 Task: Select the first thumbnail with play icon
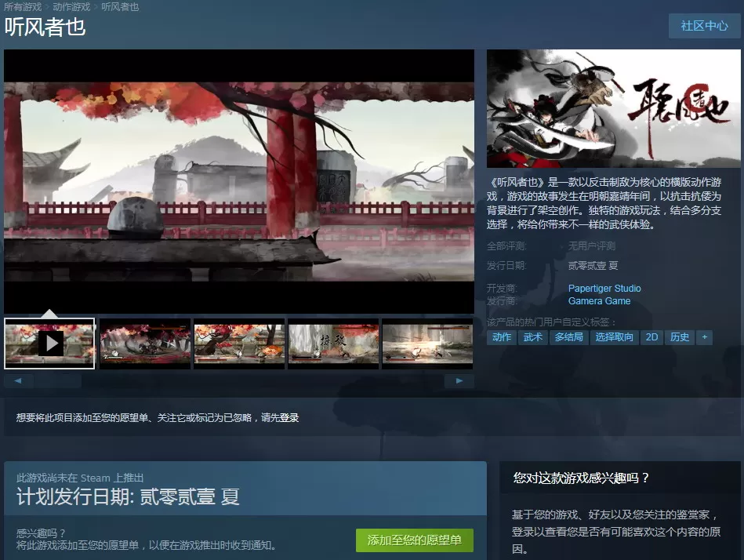(x=49, y=343)
